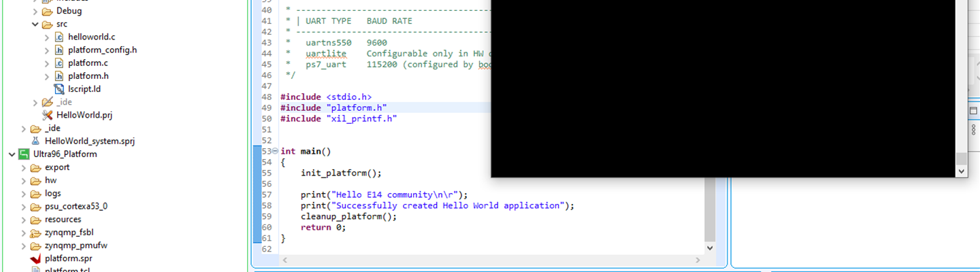Click the platform_config.h header file icon

pyautogui.click(x=59, y=50)
